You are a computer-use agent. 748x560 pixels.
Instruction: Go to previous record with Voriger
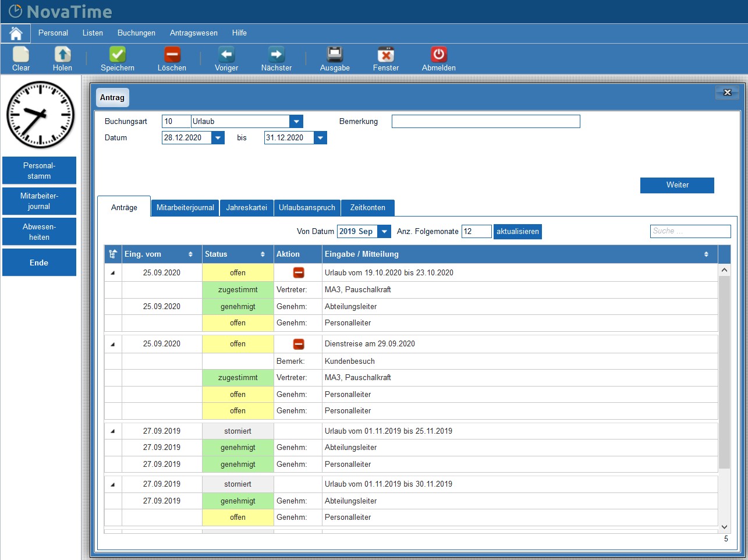pyautogui.click(x=226, y=55)
